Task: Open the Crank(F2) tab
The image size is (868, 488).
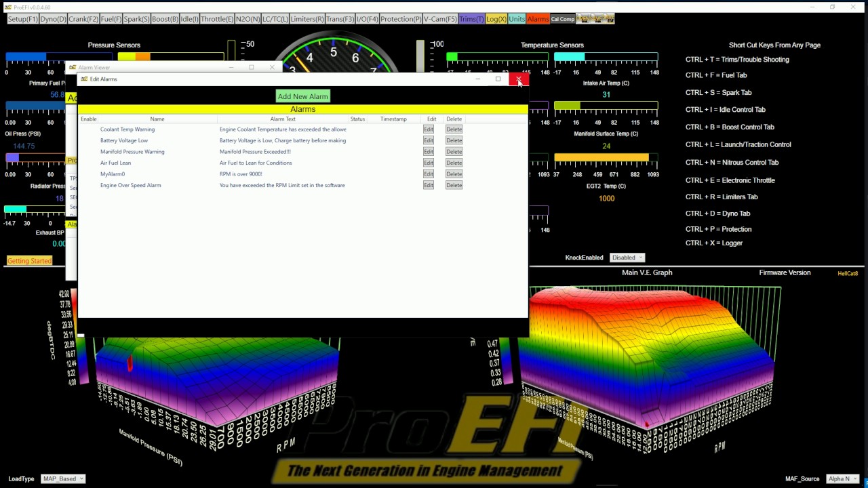Action: point(83,19)
